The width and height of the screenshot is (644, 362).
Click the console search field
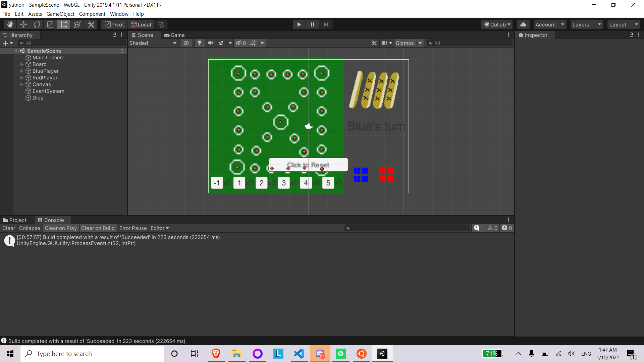pos(408,228)
